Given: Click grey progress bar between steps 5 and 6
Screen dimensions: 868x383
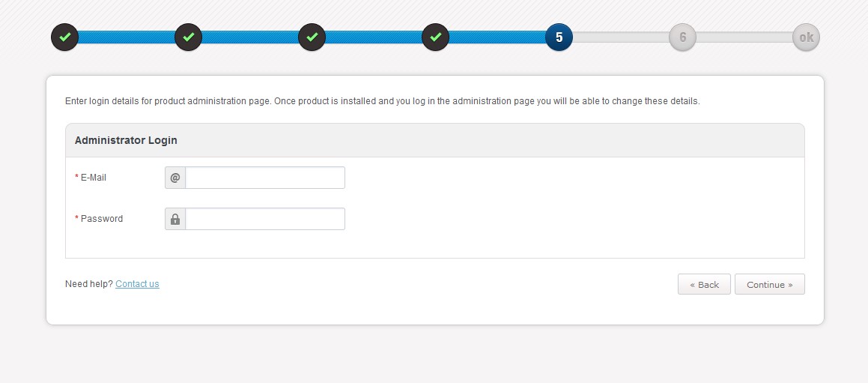Looking at the screenshot, I should point(620,37).
